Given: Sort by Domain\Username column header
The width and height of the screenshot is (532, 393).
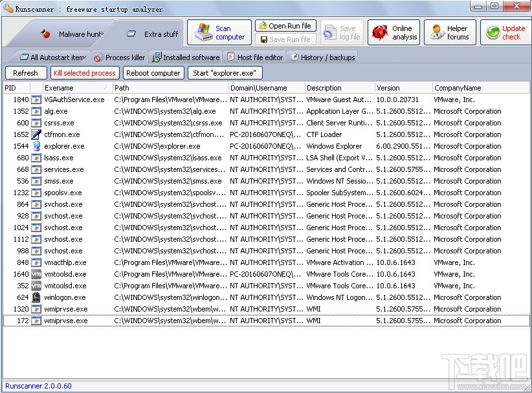Looking at the screenshot, I should point(267,88).
